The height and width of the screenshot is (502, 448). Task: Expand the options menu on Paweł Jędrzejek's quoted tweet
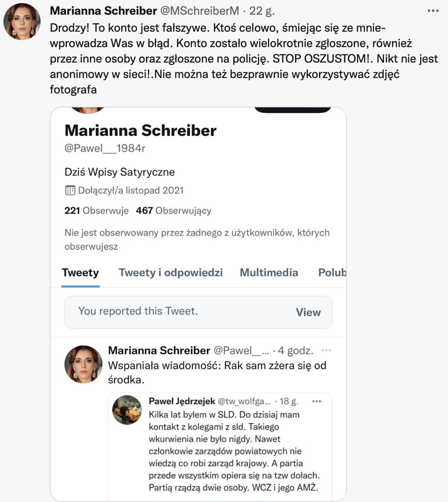coord(317,401)
